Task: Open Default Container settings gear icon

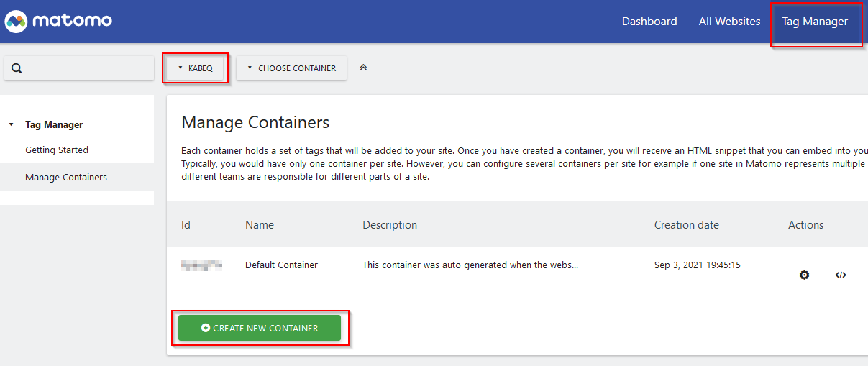Action: pyautogui.click(x=804, y=275)
